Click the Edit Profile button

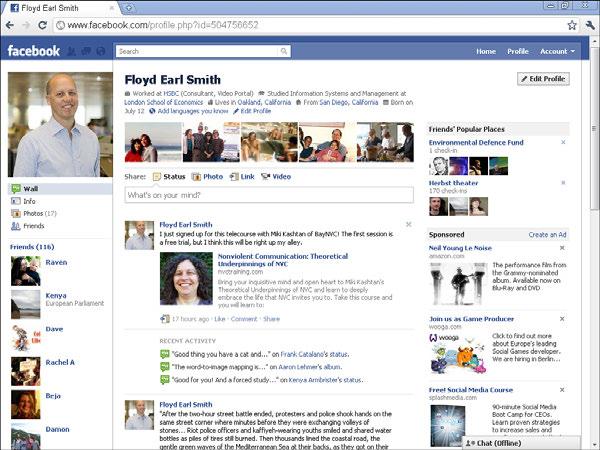point(543,79)
